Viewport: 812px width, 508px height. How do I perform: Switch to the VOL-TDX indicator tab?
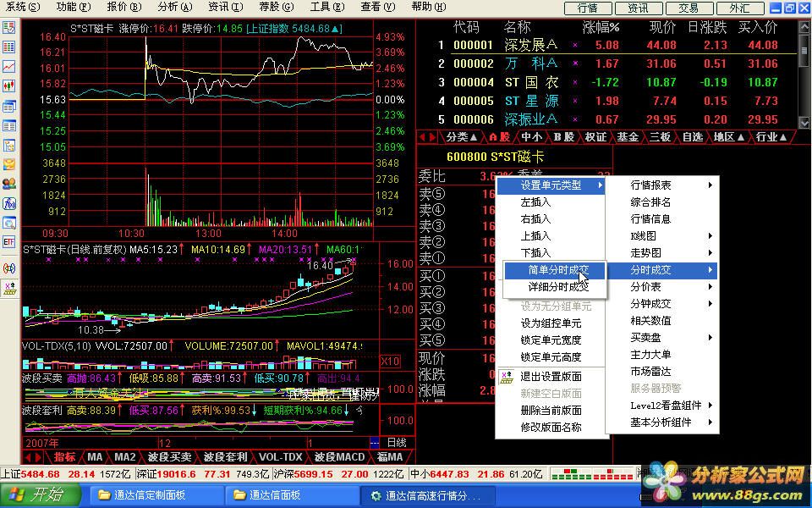tap(280, 457)
